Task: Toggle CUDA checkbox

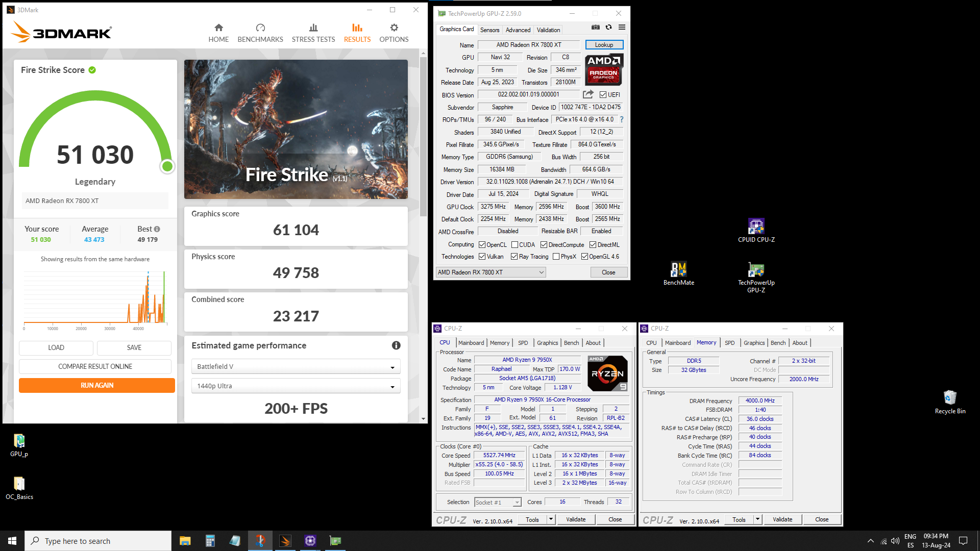Action: click(x=514, y=245)
